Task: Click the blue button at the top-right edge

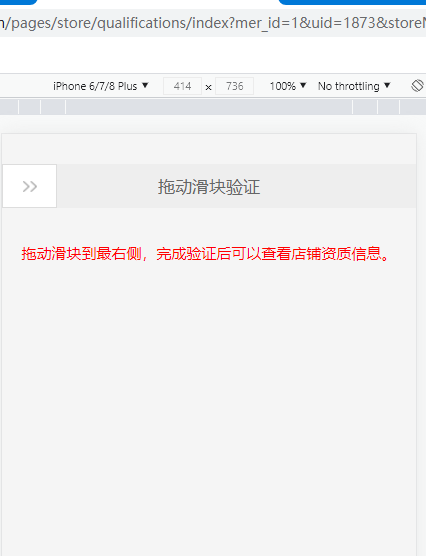Action: [352, 2]
